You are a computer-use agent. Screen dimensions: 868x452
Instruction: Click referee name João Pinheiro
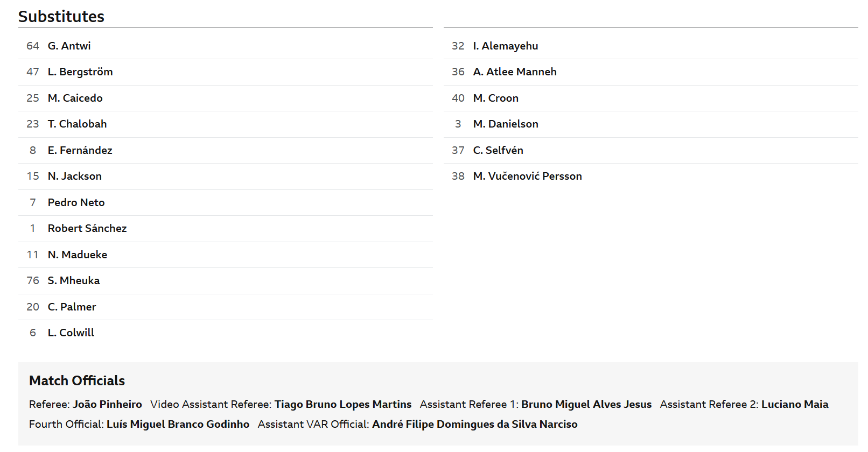(107, 404)
